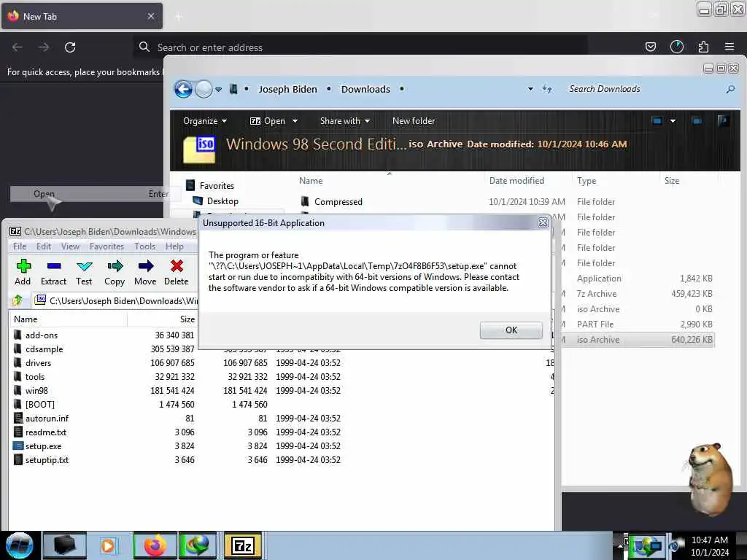Viewport: 747px width, 560px height.
Task: Open the Explorer help icon
Action: click(723, 121)
